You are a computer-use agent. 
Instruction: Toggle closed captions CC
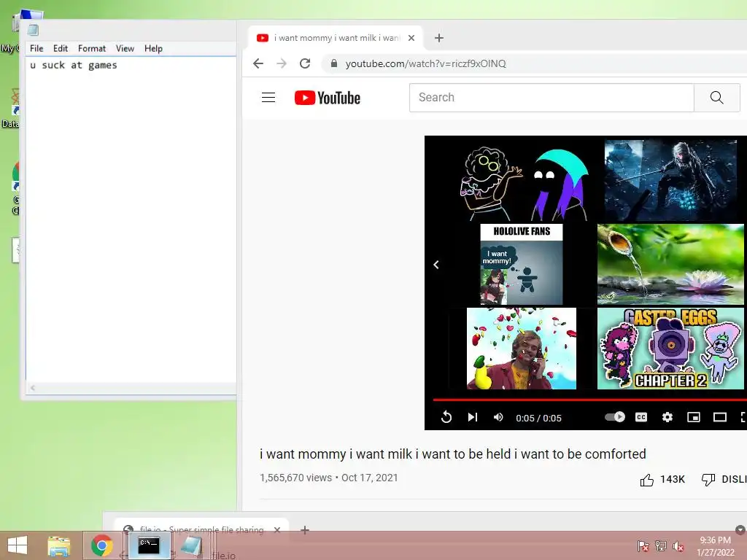click(641, 417)
